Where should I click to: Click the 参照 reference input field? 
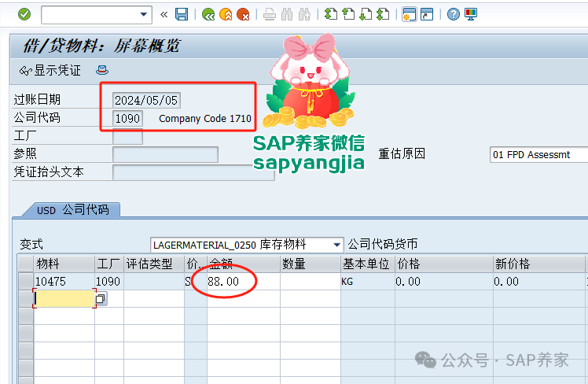[x=165, y=154]
